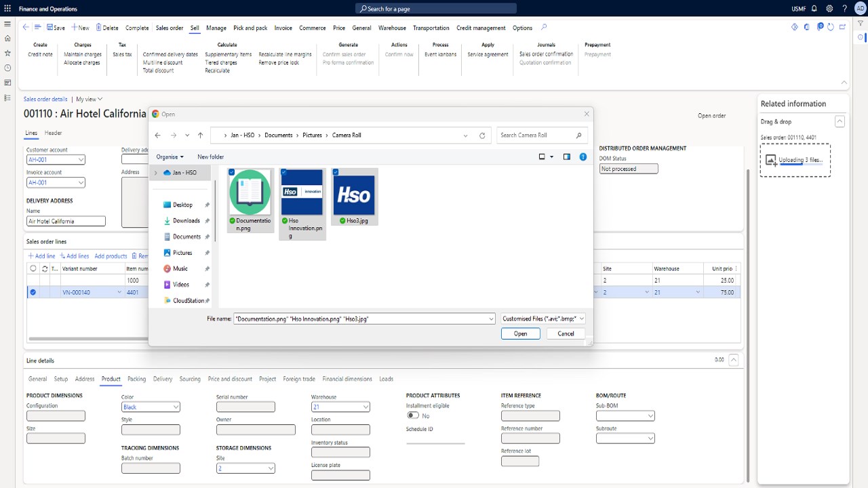Collapse the Drag & drop section
Screen dimensions: 868x488
click(x=840, y=121)
